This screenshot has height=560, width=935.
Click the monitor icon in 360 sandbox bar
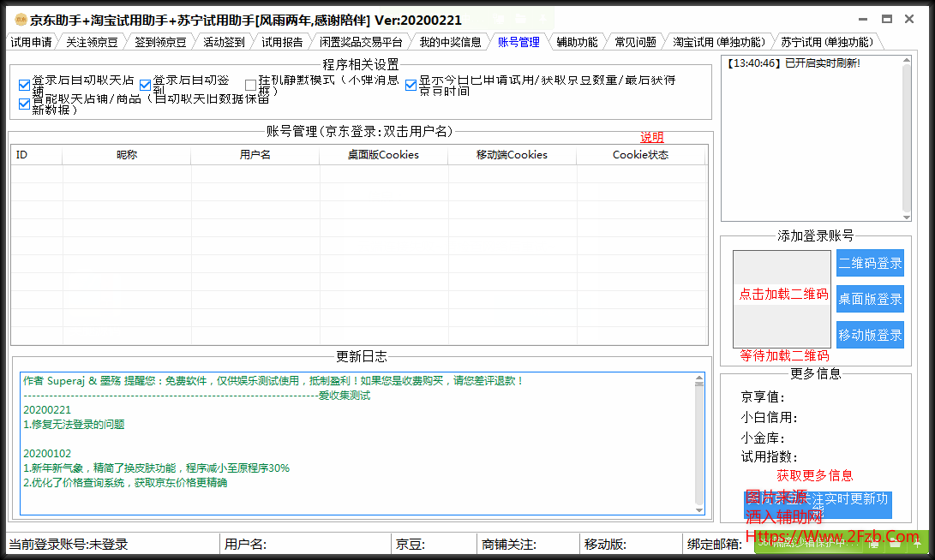[x=873, y=543]
